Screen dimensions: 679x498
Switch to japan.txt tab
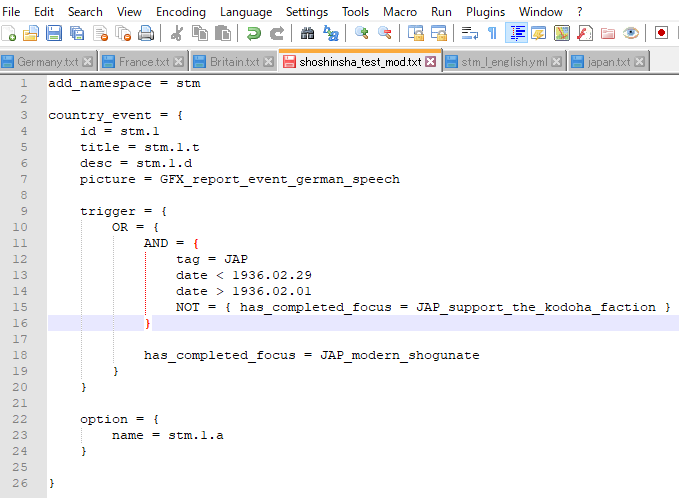pos(608,62)
